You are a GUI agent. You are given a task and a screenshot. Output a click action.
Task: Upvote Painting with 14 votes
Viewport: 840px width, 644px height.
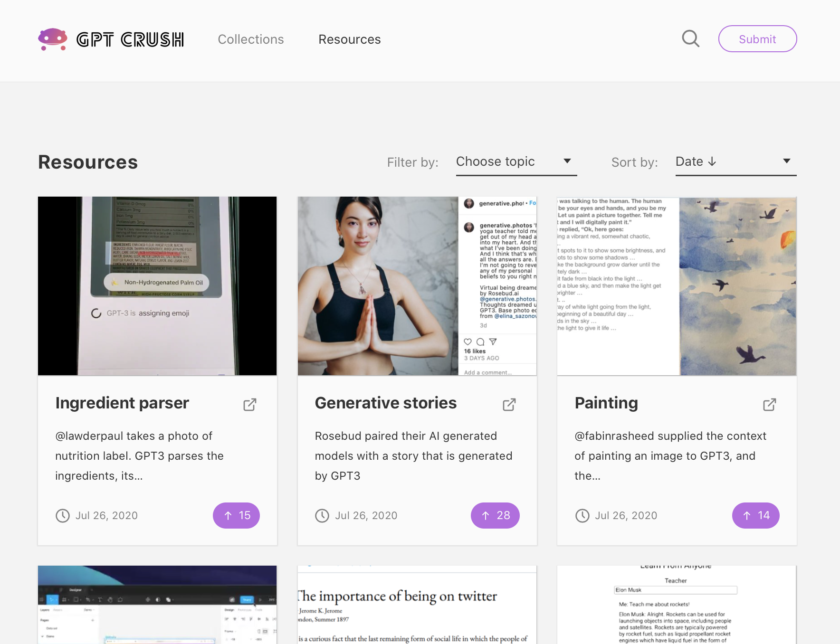point(755,515)
